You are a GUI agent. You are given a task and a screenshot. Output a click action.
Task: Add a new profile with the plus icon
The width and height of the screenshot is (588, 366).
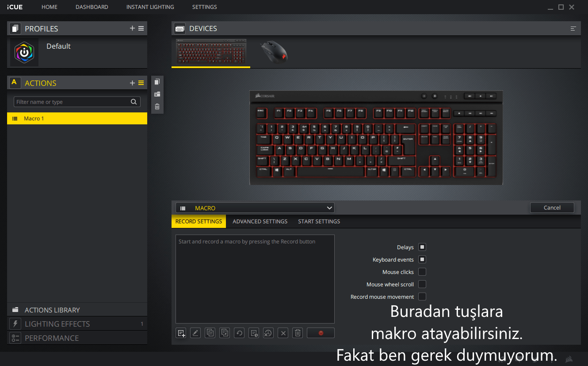132,28
